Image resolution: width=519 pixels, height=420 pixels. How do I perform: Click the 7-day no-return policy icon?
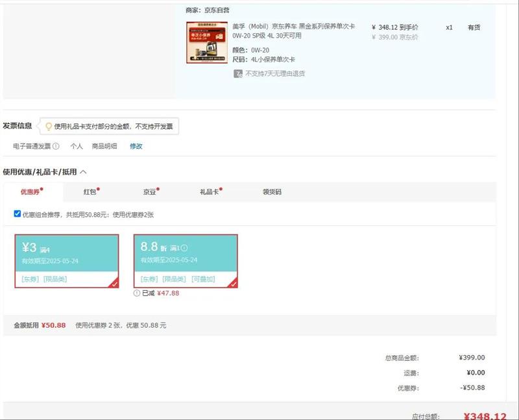click(237, 73)
